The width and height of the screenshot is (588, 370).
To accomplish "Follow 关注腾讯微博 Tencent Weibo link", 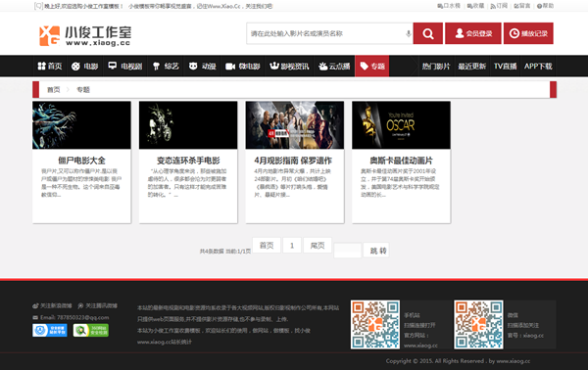I will pos(97,305).
